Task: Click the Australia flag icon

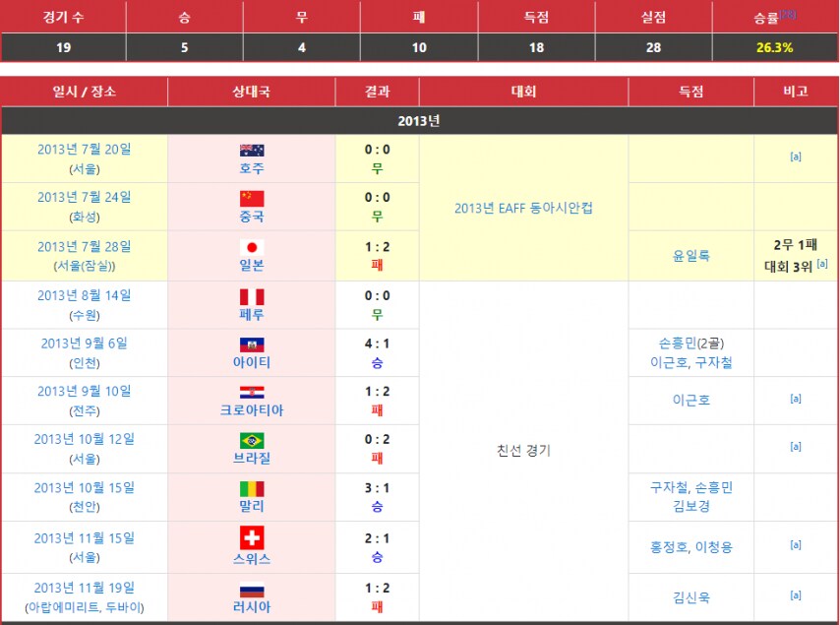Action: click(x=252, y=151)
